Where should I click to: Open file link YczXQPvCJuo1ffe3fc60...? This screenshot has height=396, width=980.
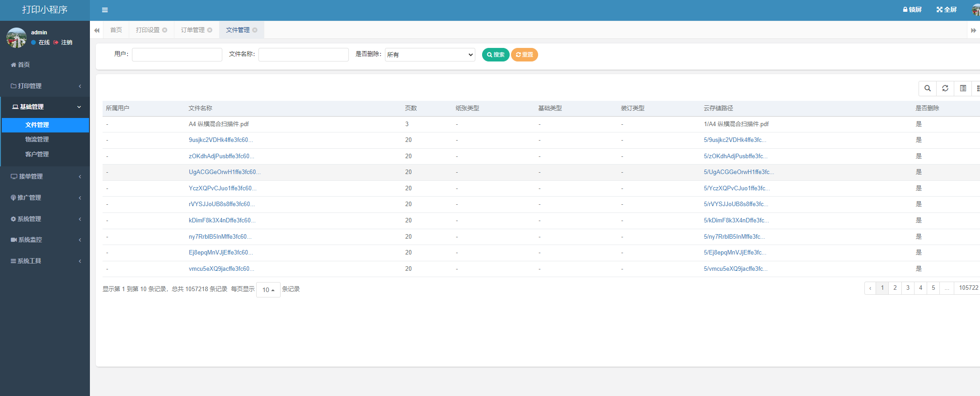[x=222, y=189]
